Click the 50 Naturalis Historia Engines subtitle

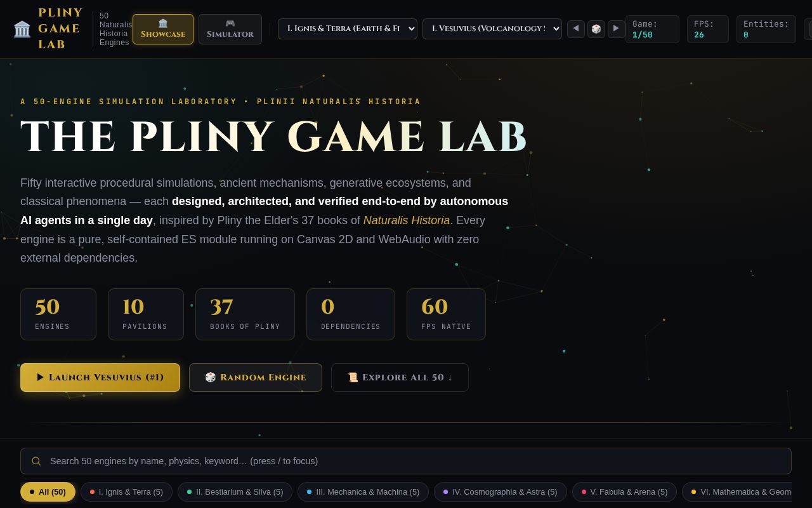115,29
